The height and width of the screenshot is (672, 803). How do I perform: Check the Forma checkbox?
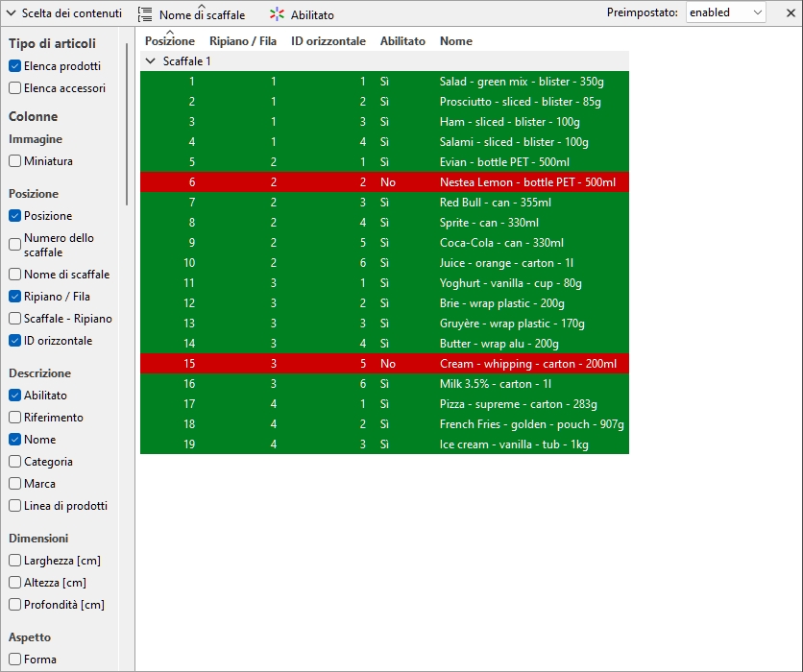[x=14, y=660]
